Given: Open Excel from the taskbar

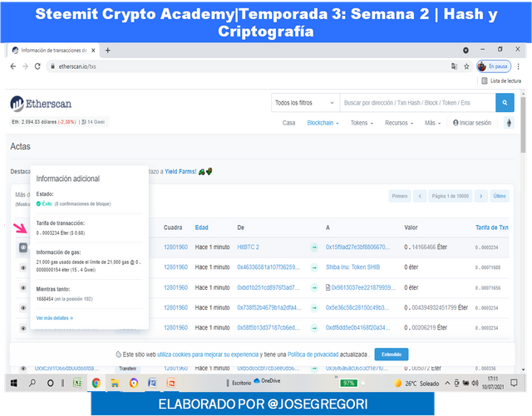Looking at the screenshot, I should (77, 383).
